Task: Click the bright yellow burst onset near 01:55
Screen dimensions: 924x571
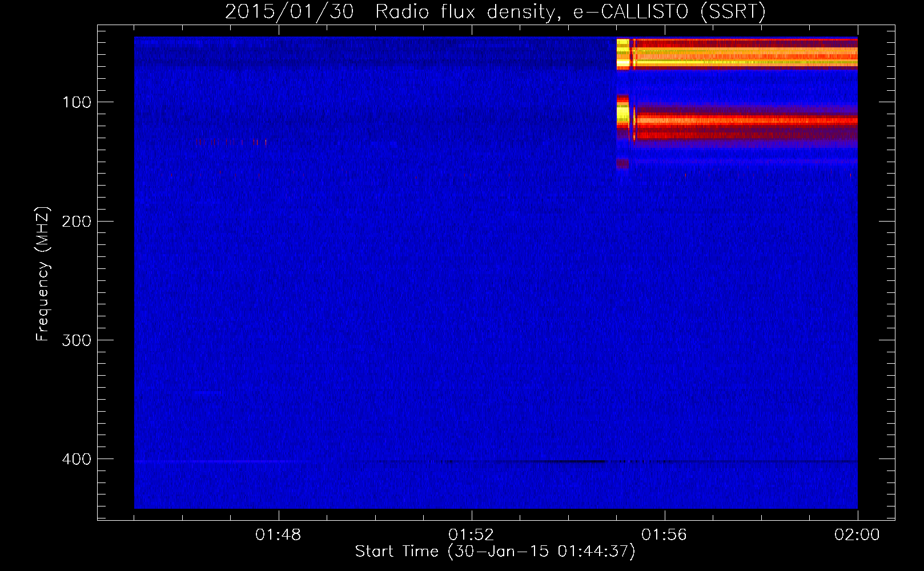Action: pyautogui.click(x=623, y=54)
